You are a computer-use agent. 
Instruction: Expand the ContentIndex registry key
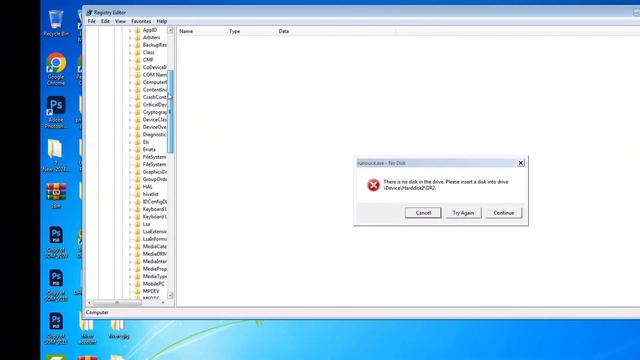tap(131, 90)
